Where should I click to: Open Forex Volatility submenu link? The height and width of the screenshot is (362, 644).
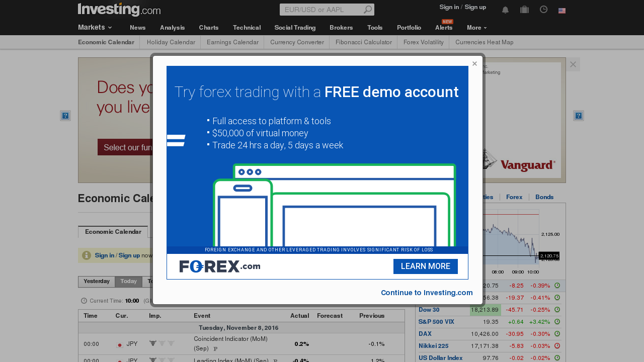coord(424,42)
